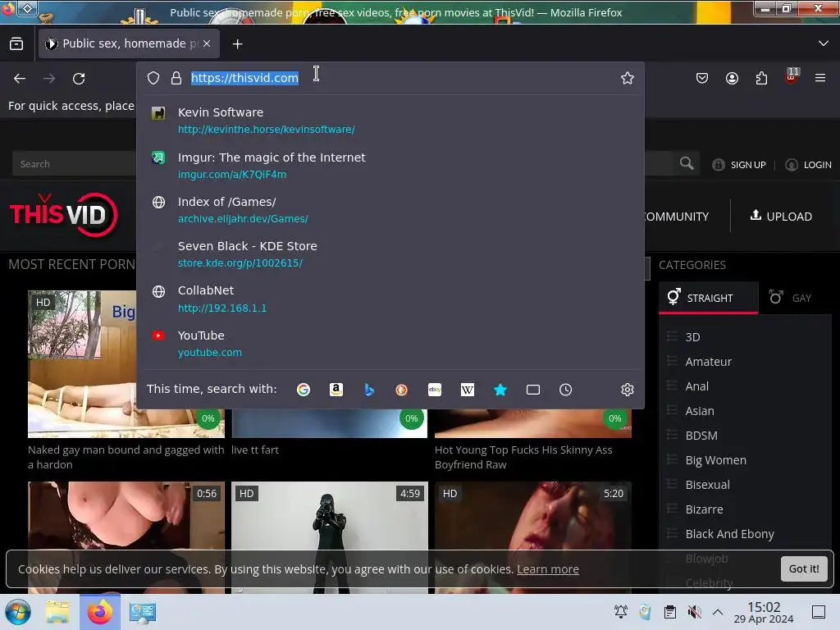Search in open Tabs via the tab icon
840x630 pixels.
tap(533, 390)
